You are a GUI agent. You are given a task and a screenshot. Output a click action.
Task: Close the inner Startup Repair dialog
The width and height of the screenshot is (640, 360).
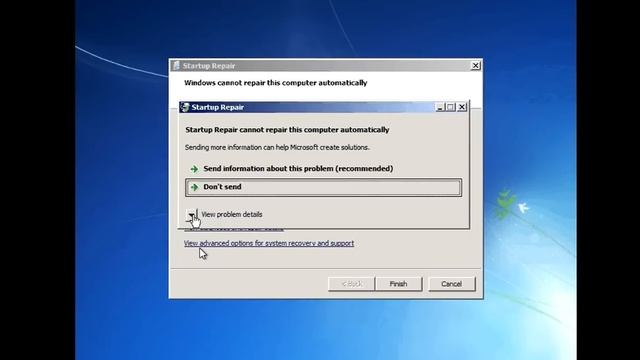[462, 107]
